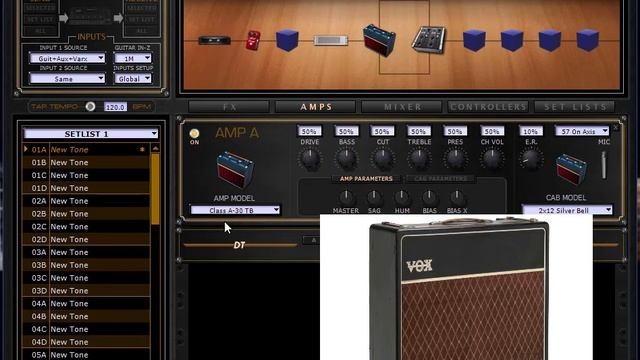Image resolution: width=640 pixels, height=360 pixels.
Task: Switch to the SET LISTS tab
Action: (x=575, y=107)
